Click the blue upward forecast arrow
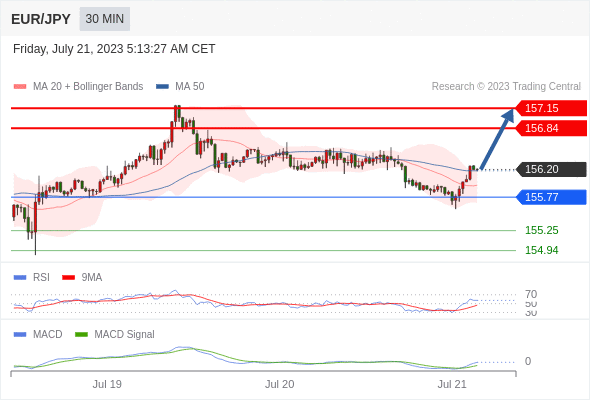 point(497,139)
